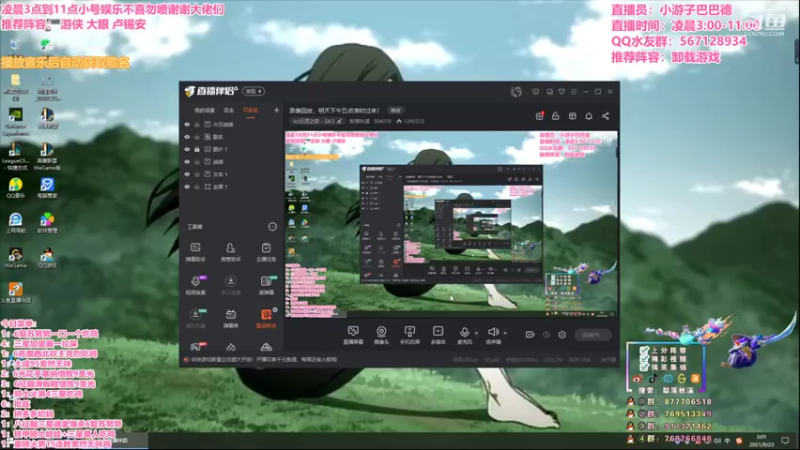Viewport: 800px width, 450px height.
Task: Click the announcement text in the status bar
Action: [x=264, y=360]
